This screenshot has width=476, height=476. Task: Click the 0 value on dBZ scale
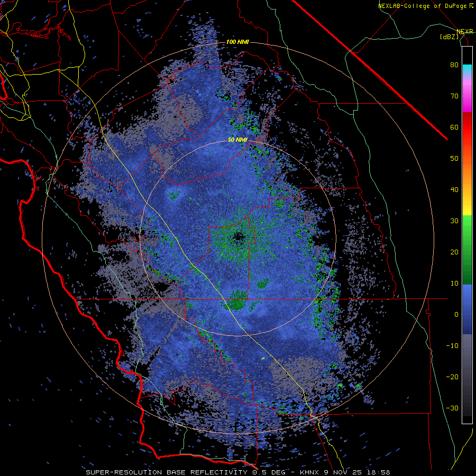pyautogui.click(x=456, y=315)
